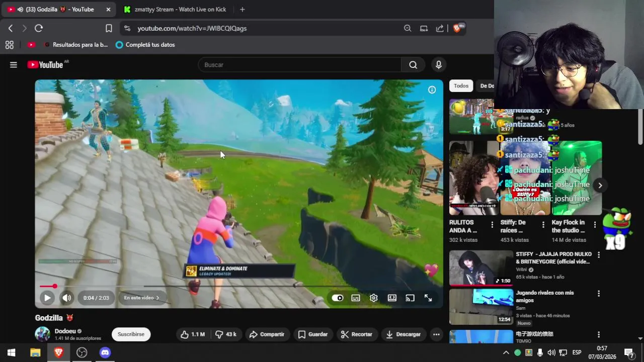
Task: Open more actions menu beside Descargar
Action: point(436,334)
